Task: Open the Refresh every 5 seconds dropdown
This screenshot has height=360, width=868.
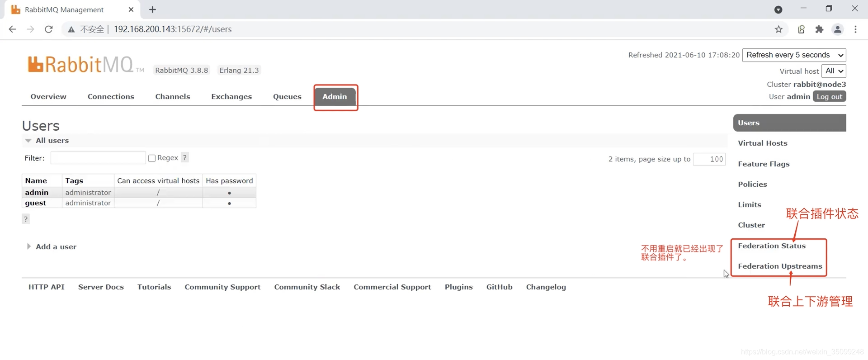Action: pos(794,55)
